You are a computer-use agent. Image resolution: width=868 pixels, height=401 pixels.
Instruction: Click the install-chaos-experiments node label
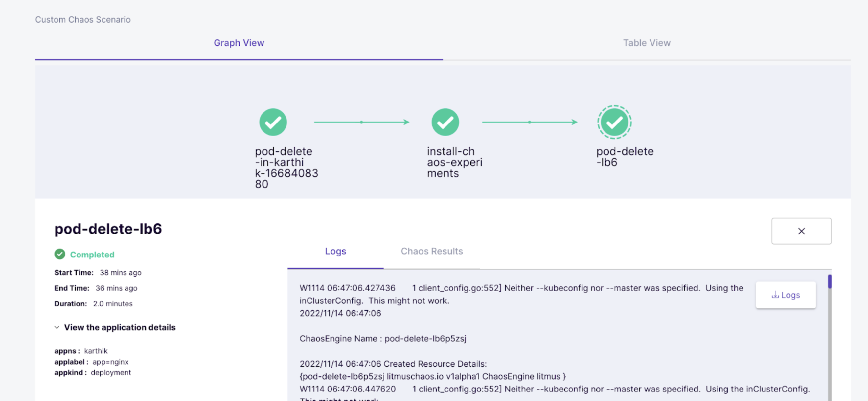[x=454, y=162]
